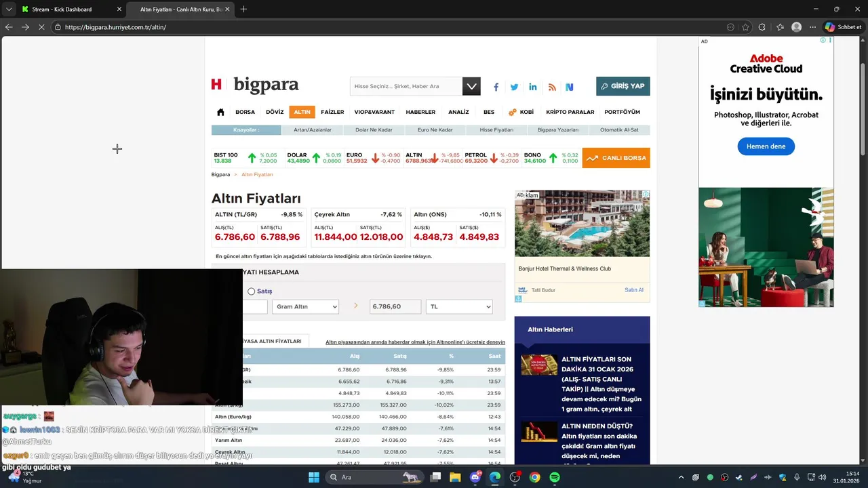Screen dimensions: 868x488
Task: Select the ALTIN menu item
Action: point(302,112)
